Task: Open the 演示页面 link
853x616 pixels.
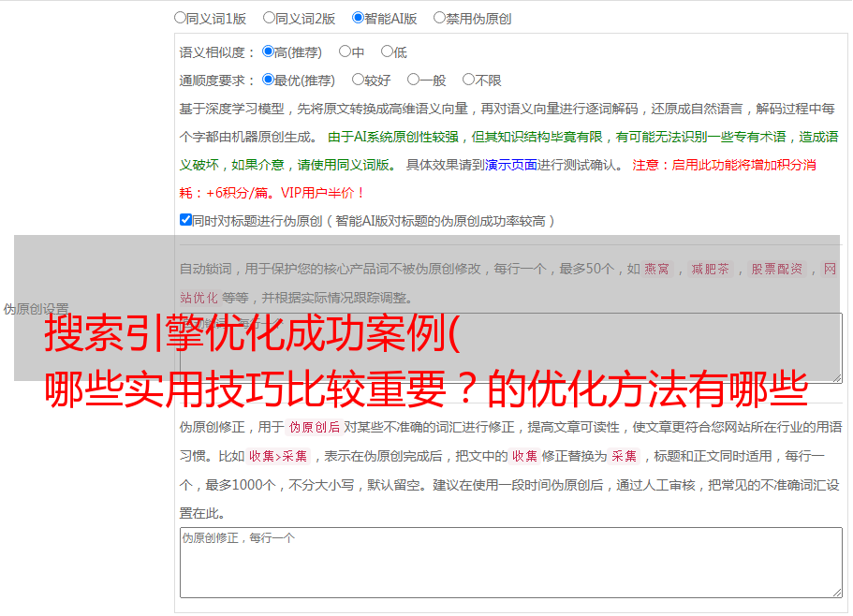Action: click(x=511, y=165)
